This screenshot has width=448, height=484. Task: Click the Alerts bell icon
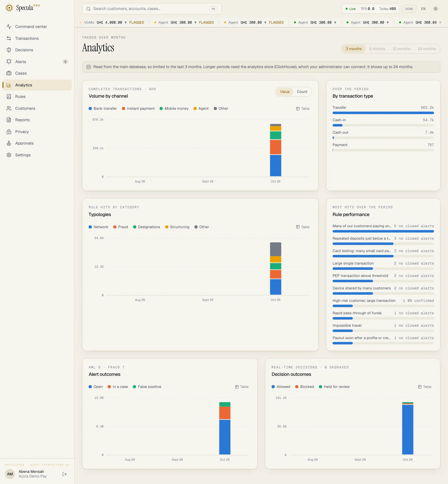[9, 62]
